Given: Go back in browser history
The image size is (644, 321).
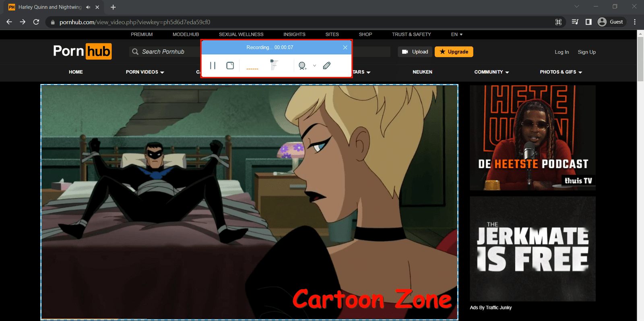Looking at the screenshot, I should coord(9,22).
